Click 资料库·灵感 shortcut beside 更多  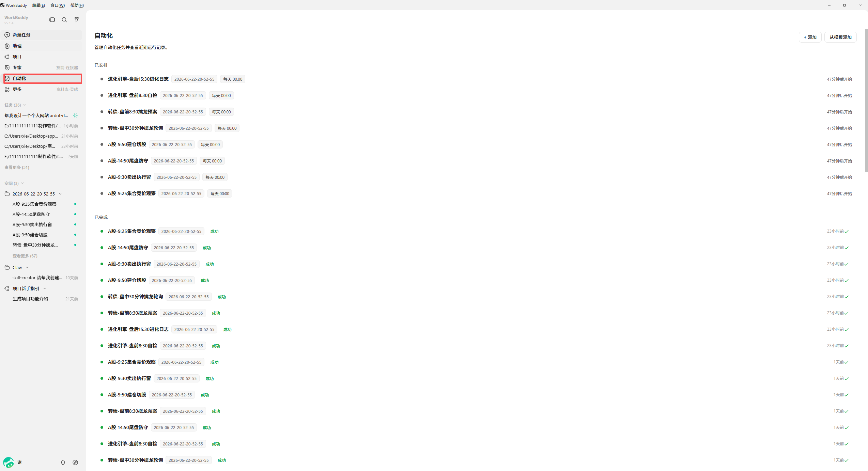[x=67, y=89]
